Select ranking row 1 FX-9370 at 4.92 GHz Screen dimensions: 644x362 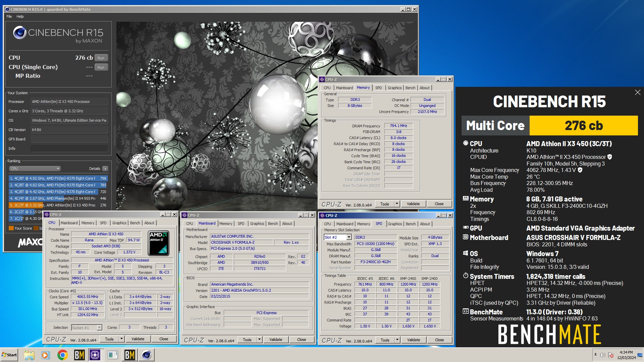coord(58,178)
